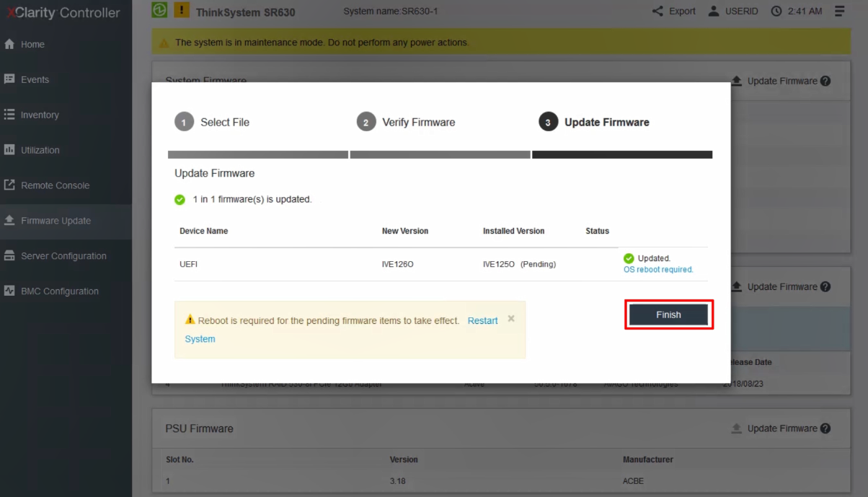Click the clock time display
The image size is (868, 497).
tap(797, 12)
